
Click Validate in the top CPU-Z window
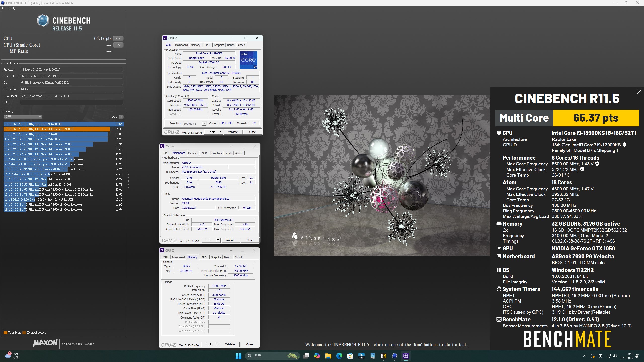tap(233, 132)
